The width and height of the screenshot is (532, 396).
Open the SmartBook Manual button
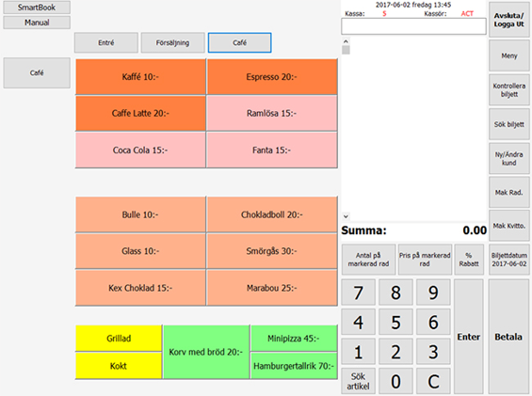pyautogui.click(x=37, y=23)
